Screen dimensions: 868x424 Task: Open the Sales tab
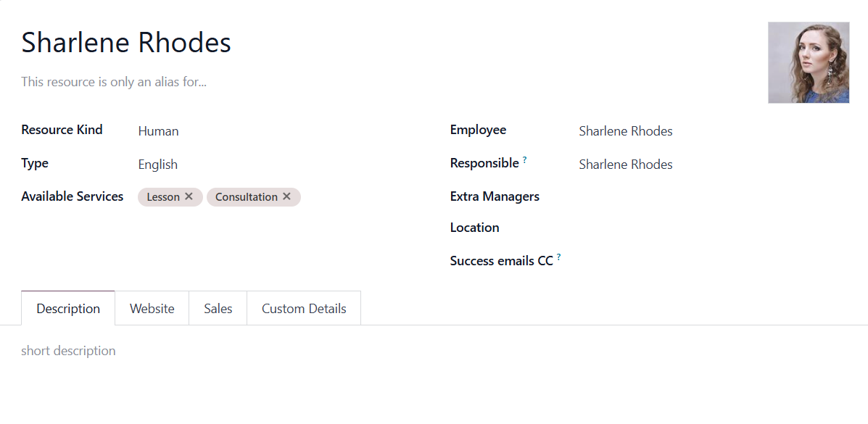coord(218,308)
